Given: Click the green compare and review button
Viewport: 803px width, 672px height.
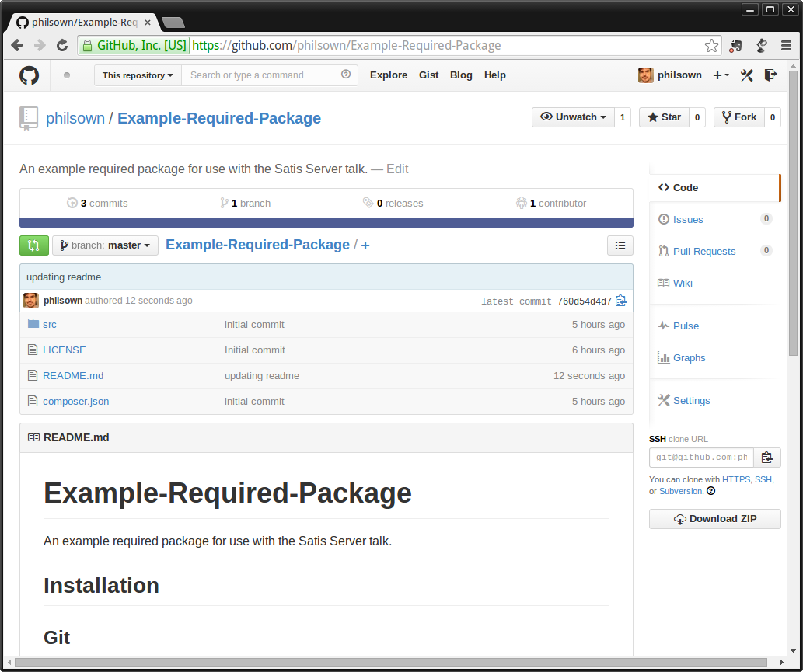Looking at the screenshot, I should [x=33, y=245].
